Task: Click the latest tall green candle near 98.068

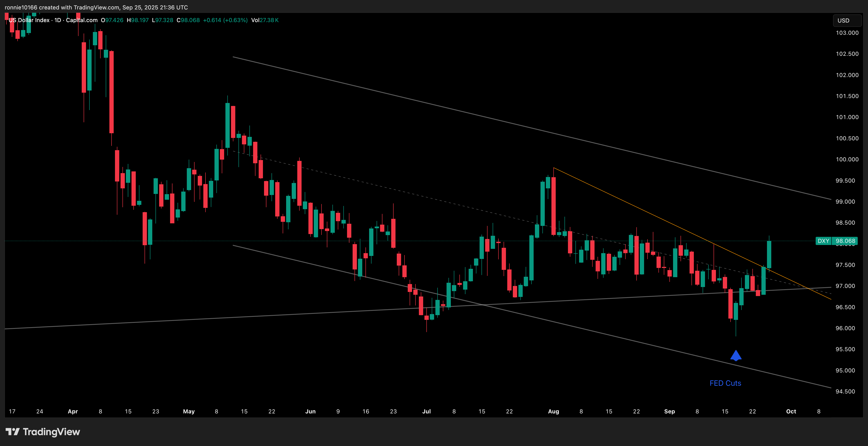Action: [769, 254]
